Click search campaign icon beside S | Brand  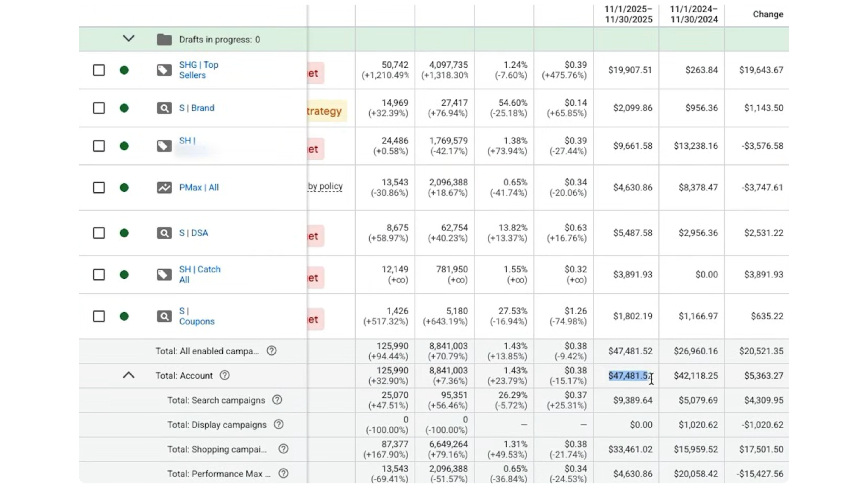click(164, 108)
